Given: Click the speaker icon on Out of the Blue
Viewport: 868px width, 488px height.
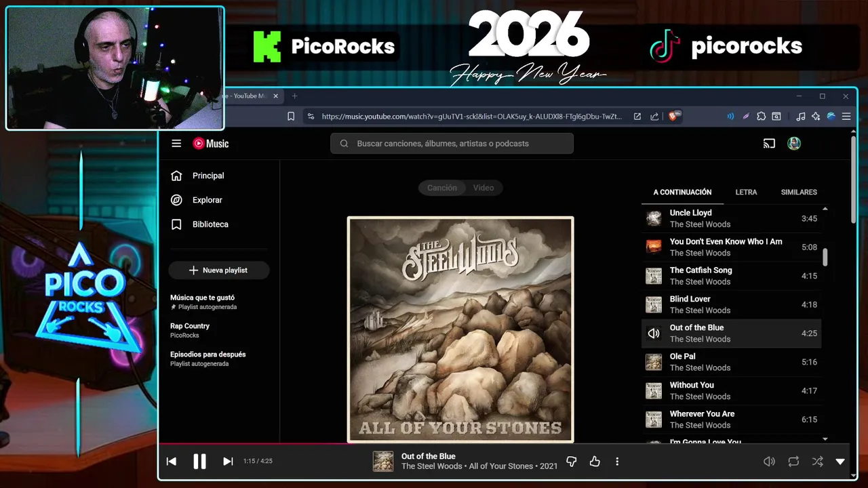Looking at the screenshot, I should pos(654,333).
